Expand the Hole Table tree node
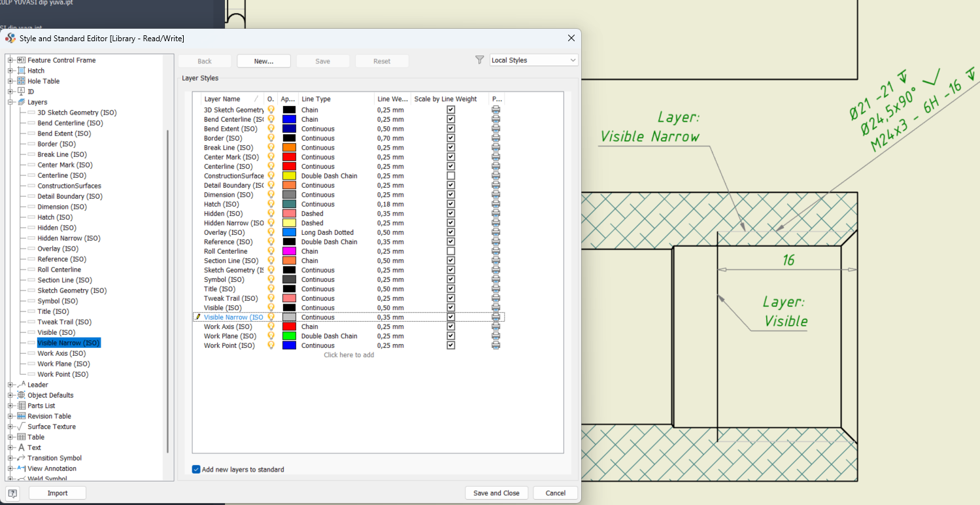The width and height of the screenshot is (980, 505). [10, 81]
